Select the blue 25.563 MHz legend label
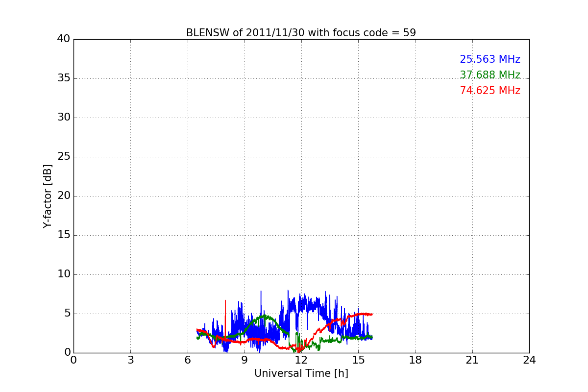 point(490,59)
